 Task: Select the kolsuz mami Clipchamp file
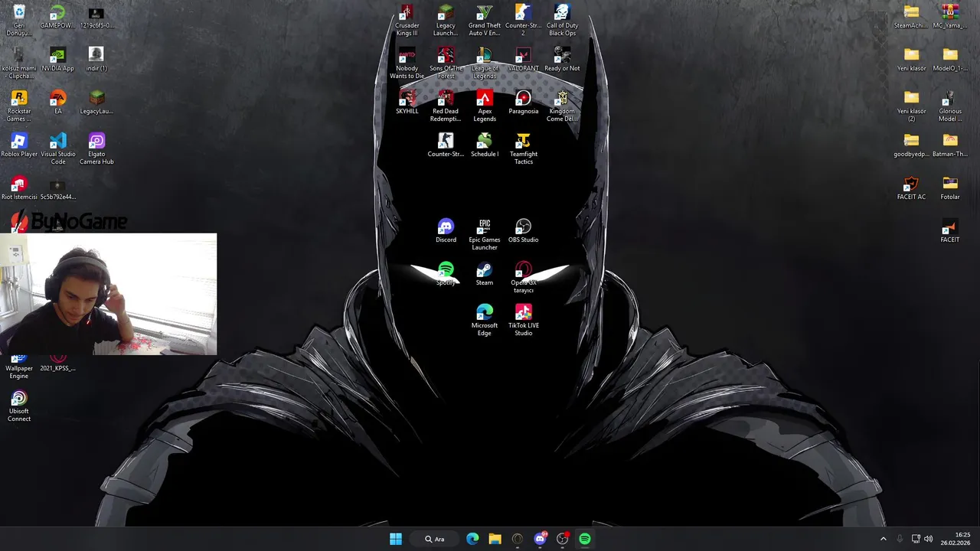pyautogui.click(x=19, y=64)
